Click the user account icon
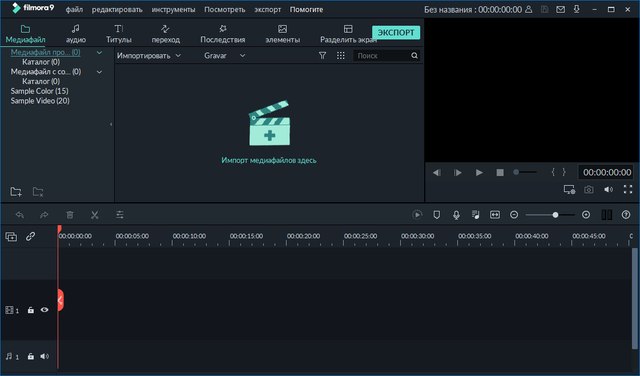 click(x=529, y=9)
